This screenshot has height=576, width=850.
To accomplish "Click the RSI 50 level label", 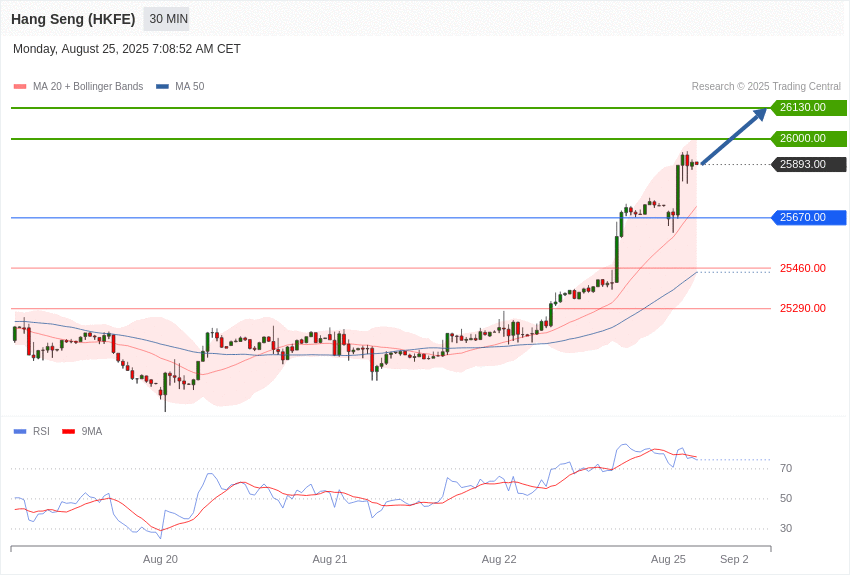I will click(x=786, y=498).
